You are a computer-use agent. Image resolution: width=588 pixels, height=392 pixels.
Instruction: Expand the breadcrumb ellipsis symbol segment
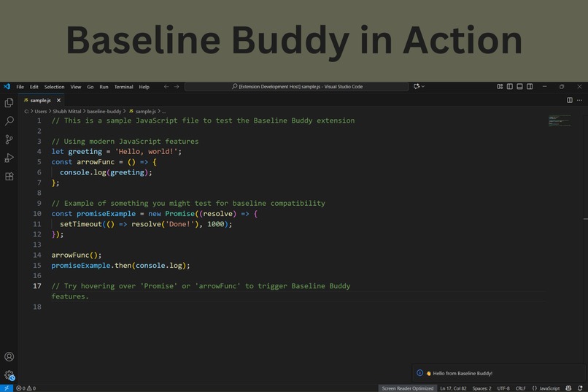pyautogui.click(x=163, y=112)
